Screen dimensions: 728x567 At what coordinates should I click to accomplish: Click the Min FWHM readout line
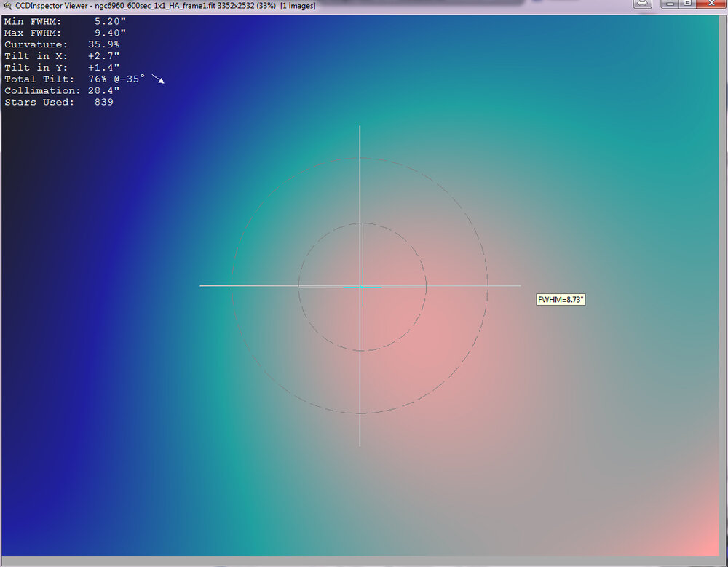[x=66, y=21]
